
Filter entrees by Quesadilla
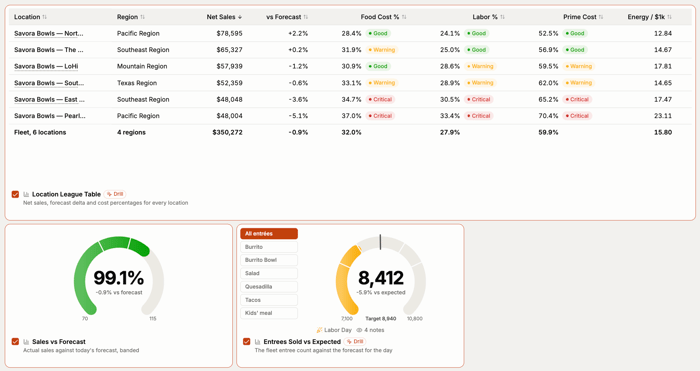pyautogui.click(x=269, y=287)
